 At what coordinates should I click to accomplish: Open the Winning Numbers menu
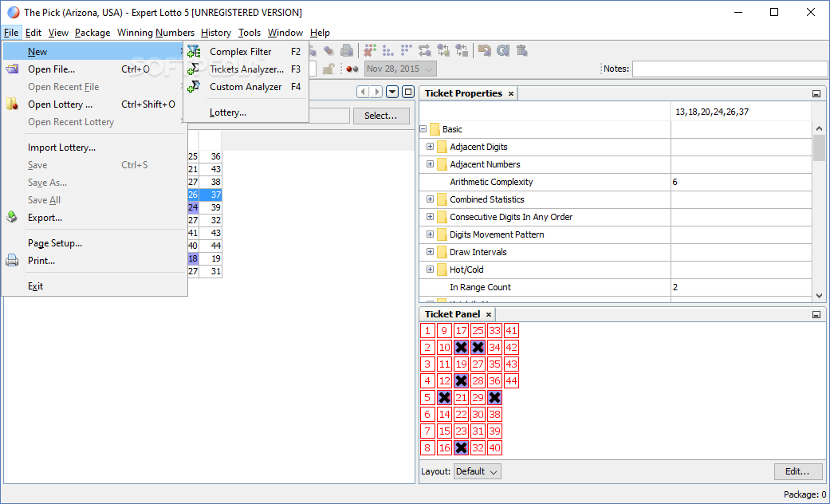[x=155, y=32]
